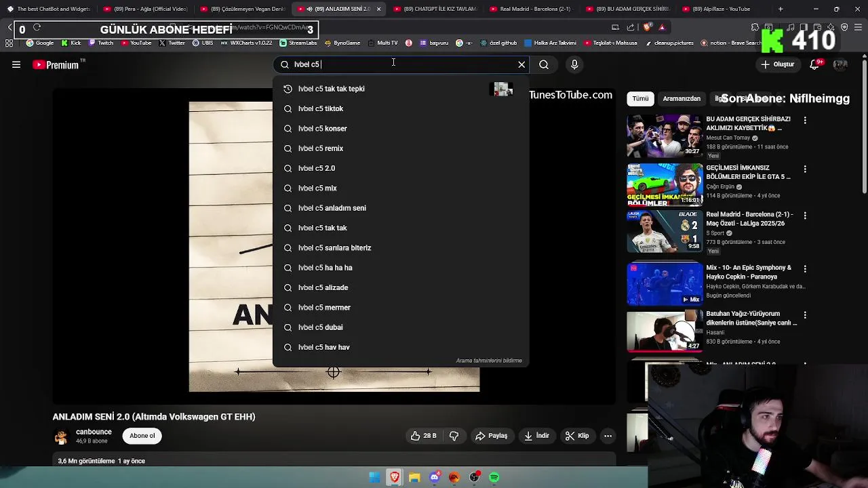Viewport: 868px width, 488px height.
Task: Select suggestion 'lvbel c5 ha ha ha'
Action: [400, 268]
